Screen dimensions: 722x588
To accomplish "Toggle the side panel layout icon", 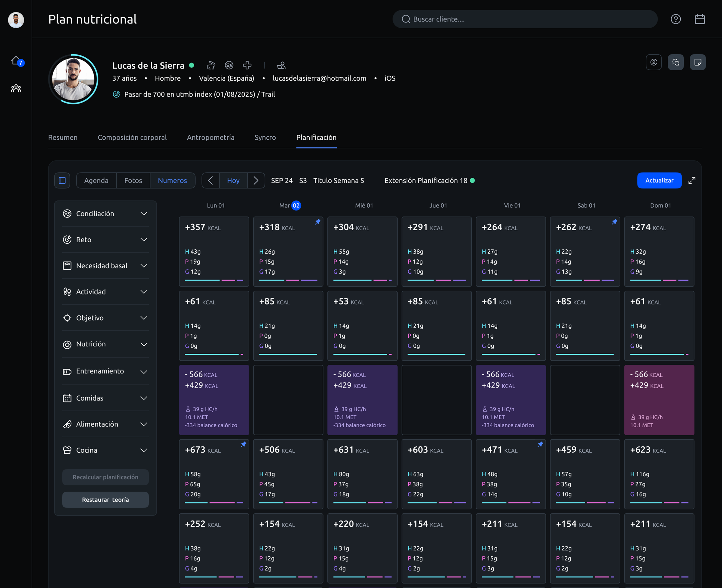I will click(x=62, y=180).
